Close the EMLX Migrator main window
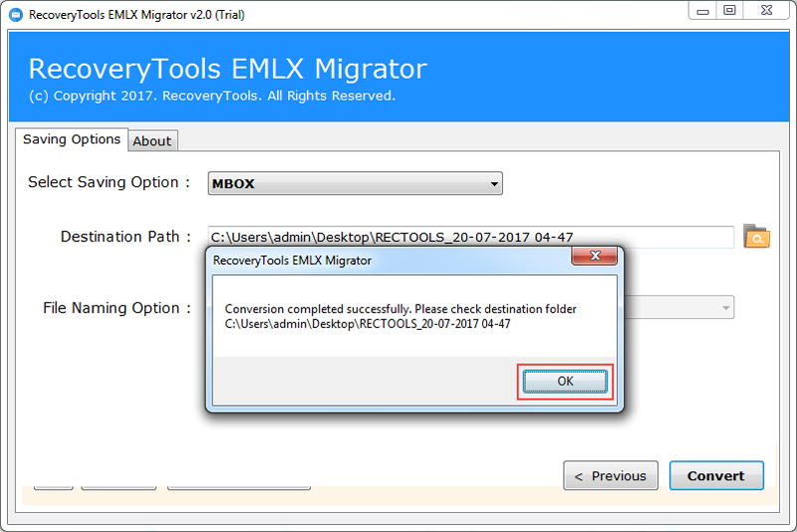This screenshot has height=532, width=797. 766,11
